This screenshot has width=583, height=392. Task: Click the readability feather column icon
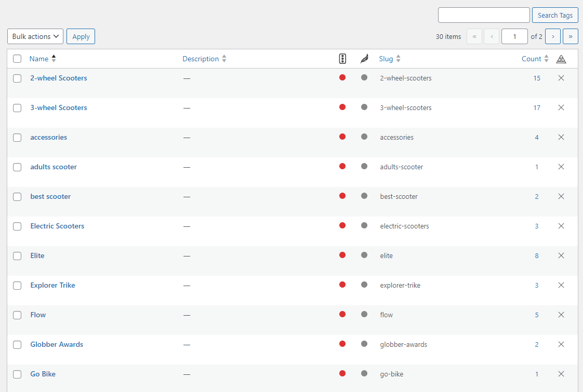[364, 59]
